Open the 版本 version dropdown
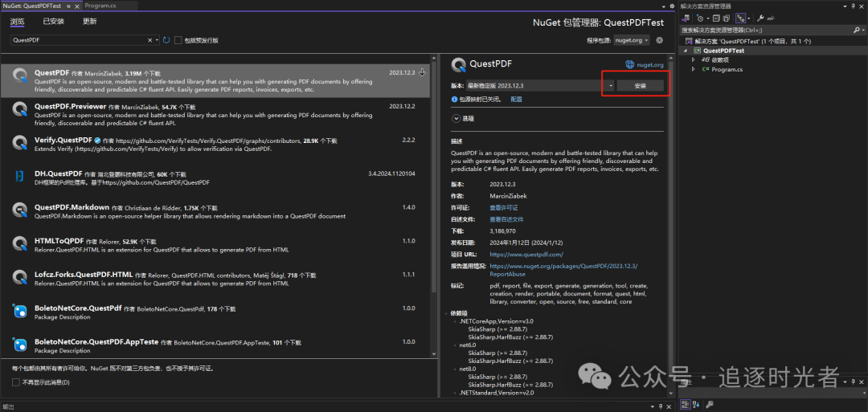The image size is (868, 412). point(611,85)
